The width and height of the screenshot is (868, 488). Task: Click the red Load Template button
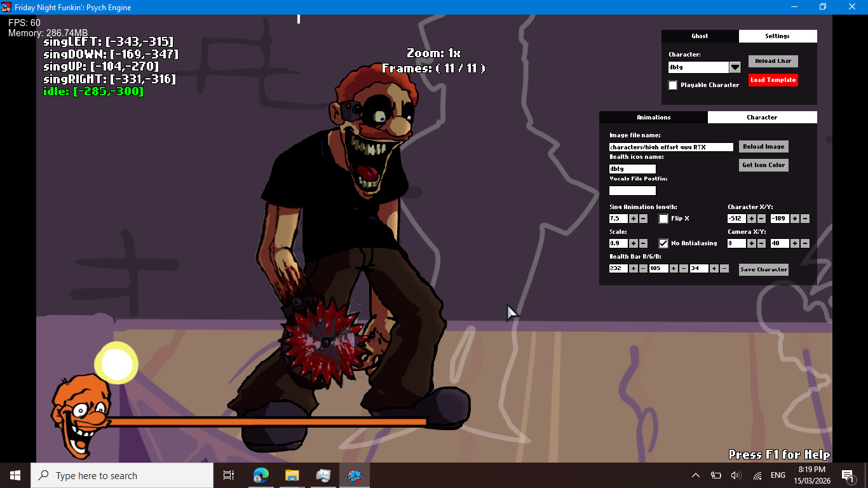pyautogui.click(x=773, y=80)
